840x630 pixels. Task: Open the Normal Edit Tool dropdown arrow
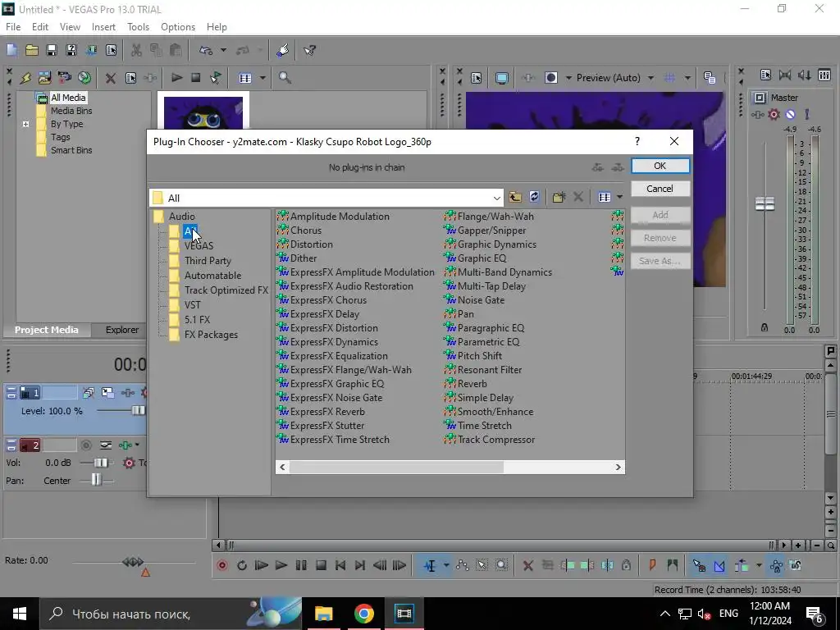pos(445,566)
